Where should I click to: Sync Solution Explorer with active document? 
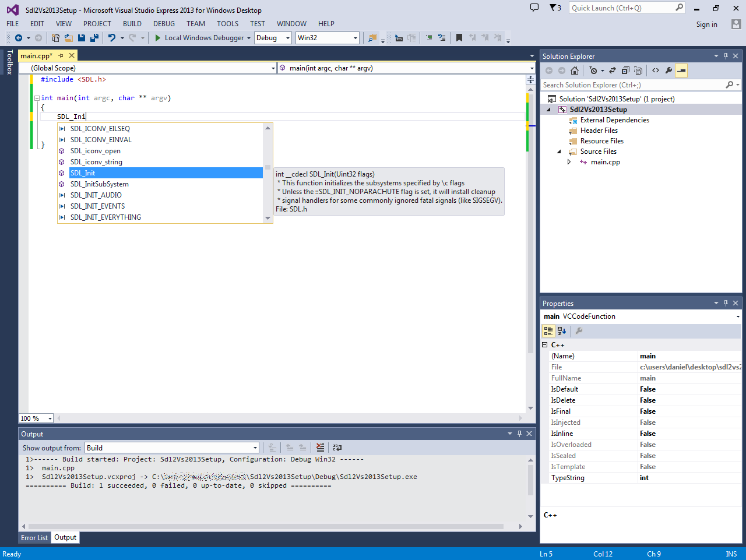(613, 70)
